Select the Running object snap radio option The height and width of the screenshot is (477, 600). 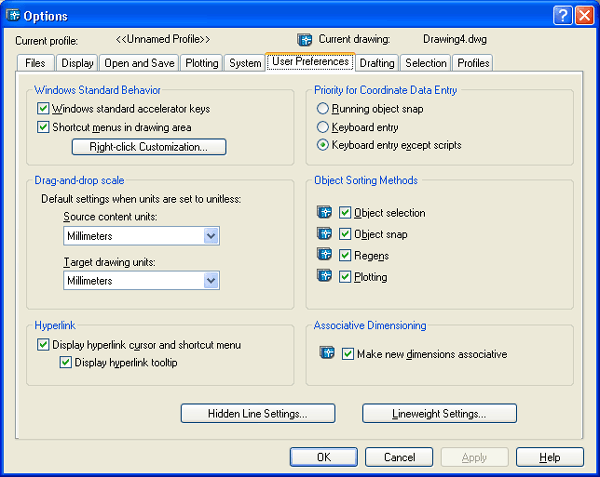click(x=322, y=108)
